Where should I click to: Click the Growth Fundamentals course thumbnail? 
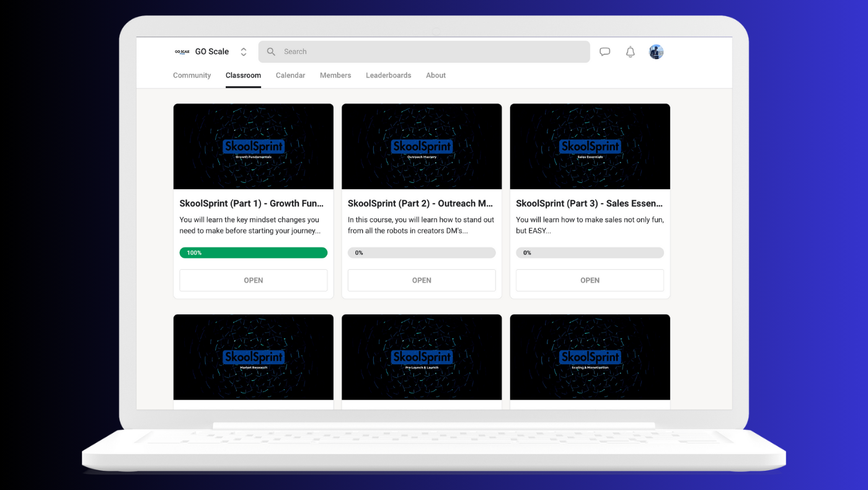pyautogui.click(x=254, y=146)
